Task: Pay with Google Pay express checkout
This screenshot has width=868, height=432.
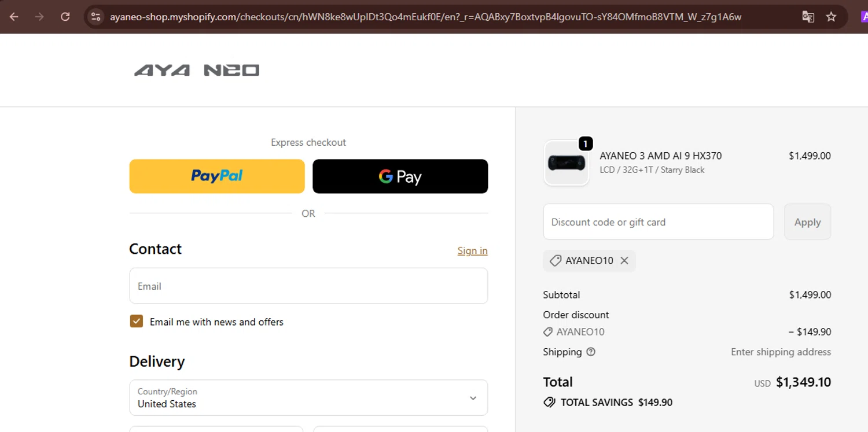Action: coord(400,176)
